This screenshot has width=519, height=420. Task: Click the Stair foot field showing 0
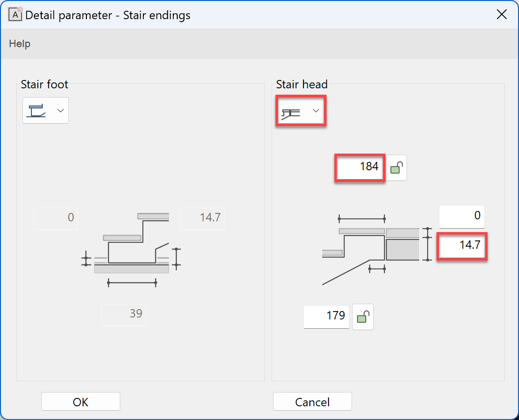point(55,218)
